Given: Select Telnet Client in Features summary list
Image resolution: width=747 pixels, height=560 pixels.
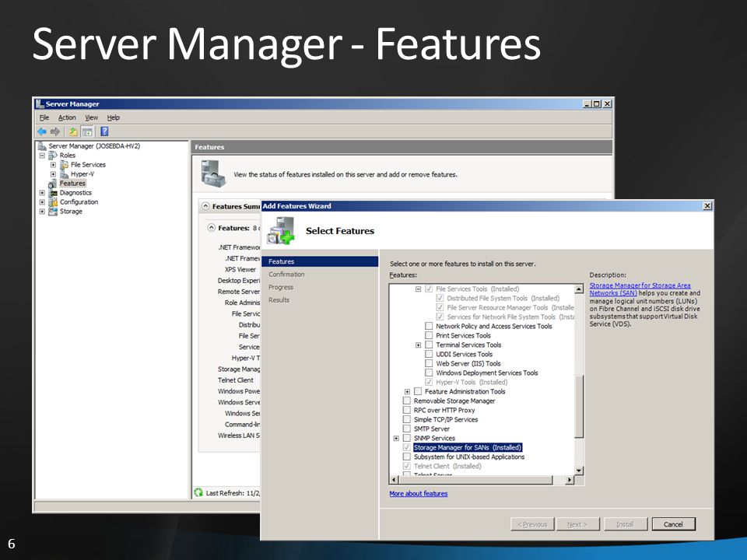Looking at the screenshot, I should pos(236,380).
